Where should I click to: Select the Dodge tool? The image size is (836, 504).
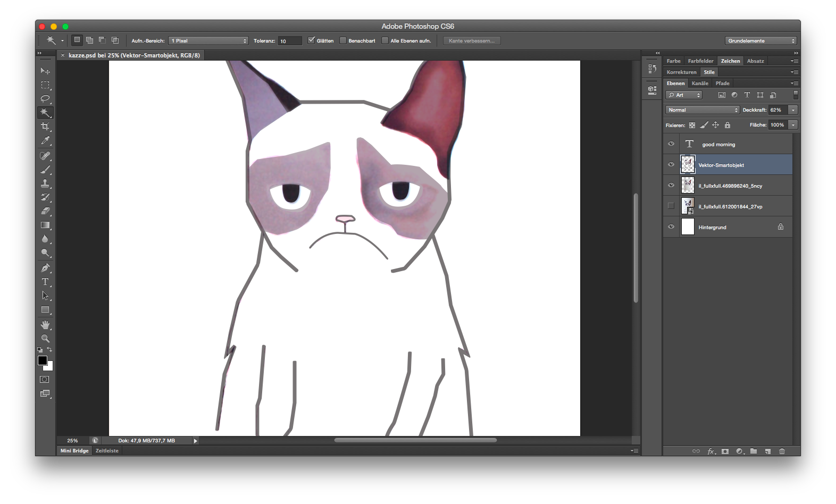(45, 253)
